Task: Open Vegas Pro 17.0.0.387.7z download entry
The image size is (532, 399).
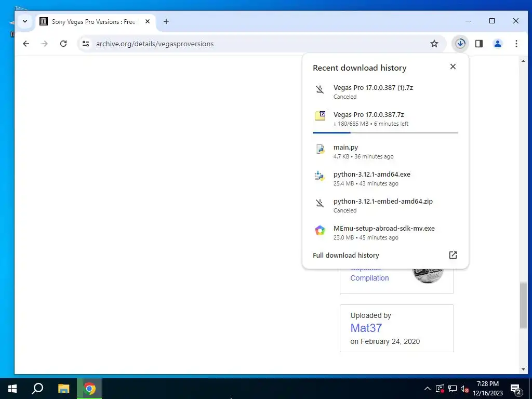Action: click(x=385, y=119)
